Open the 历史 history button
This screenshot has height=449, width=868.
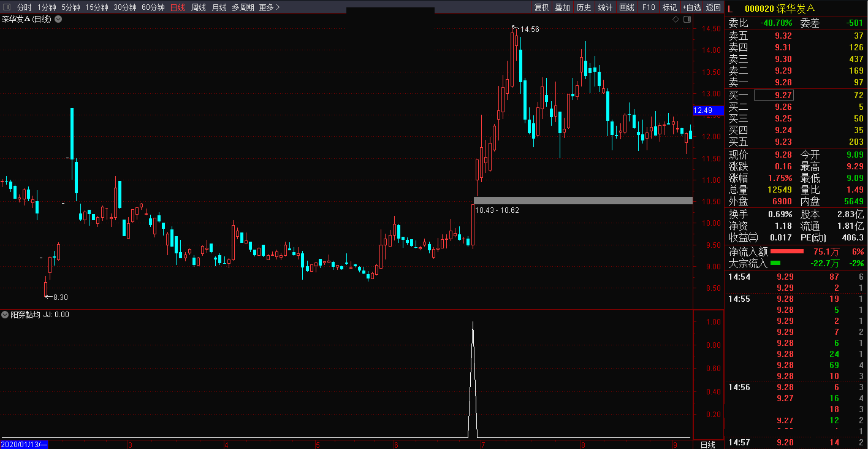[584, 7]
